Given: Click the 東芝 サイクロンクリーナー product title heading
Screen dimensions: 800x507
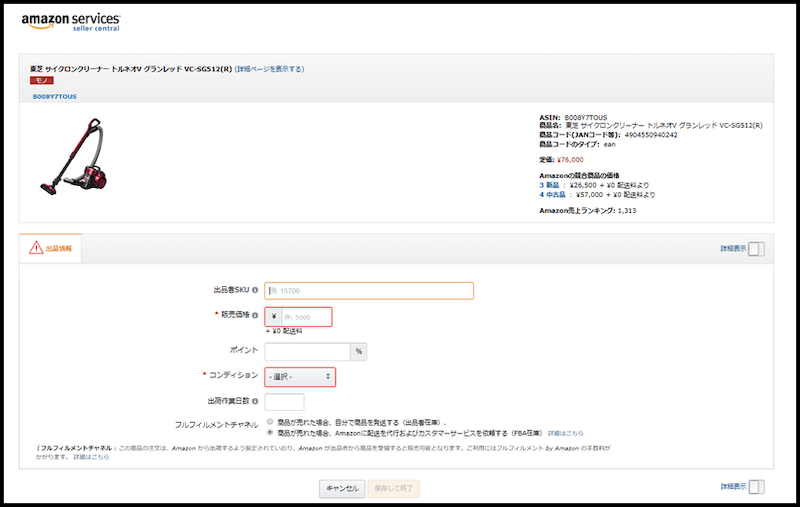Looking at the screenshot, I should [x=131, y=69].
